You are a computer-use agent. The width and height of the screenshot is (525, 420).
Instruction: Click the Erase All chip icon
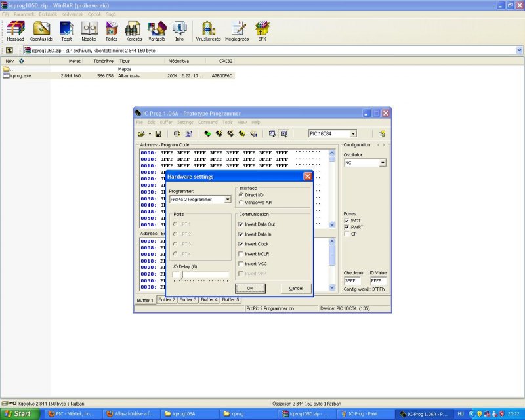(241, 134)
